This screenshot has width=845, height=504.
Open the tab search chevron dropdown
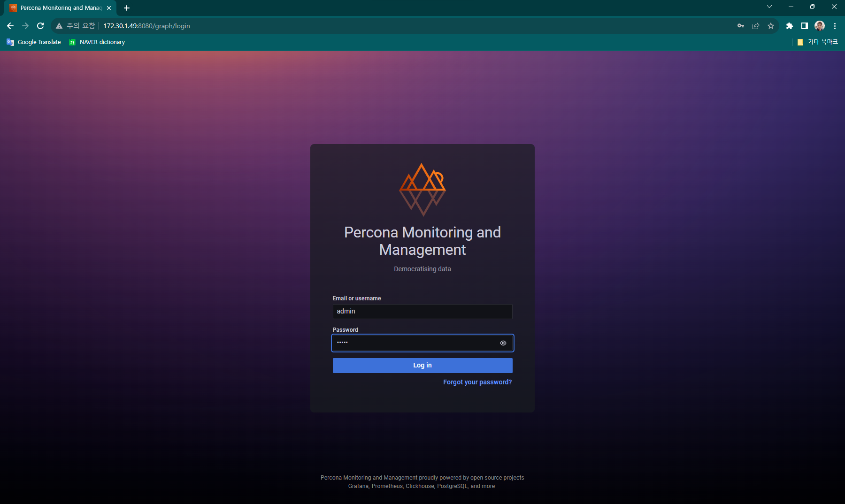coord(769,7)
